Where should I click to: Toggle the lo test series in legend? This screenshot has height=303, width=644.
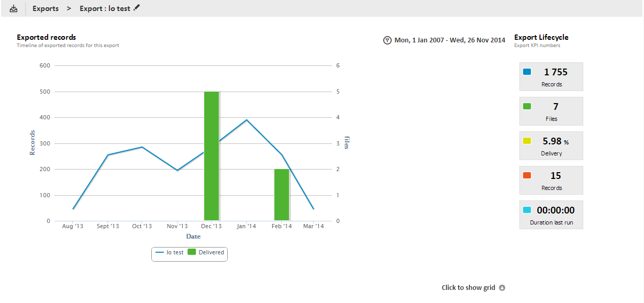170,253
